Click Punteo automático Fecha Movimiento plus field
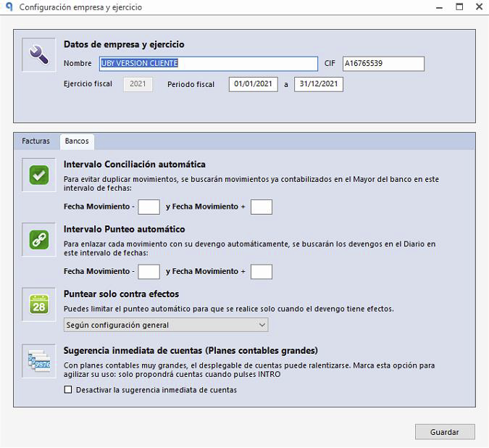This screenshot has width=489, height=448. 262,271
